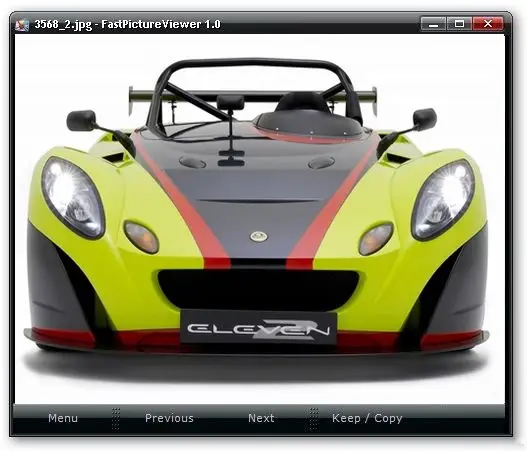The image size is (527, 451).
Task: Click the center rear-view mirror on the roll bar
Action: 231,102
